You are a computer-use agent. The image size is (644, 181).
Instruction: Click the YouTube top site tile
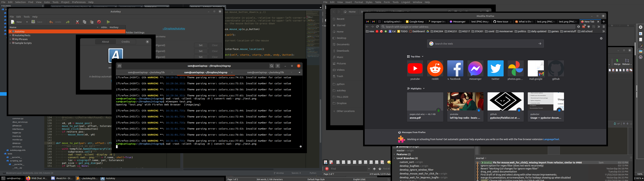point(415,69)
